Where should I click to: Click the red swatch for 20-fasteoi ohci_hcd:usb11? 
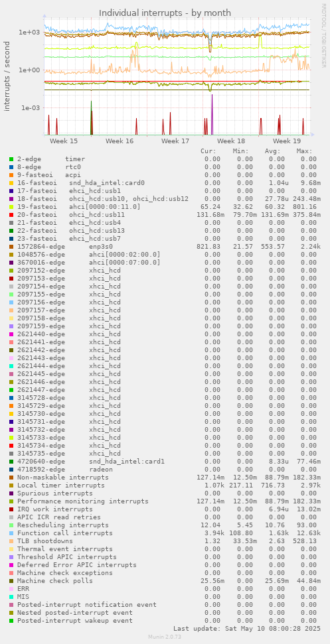11,215
